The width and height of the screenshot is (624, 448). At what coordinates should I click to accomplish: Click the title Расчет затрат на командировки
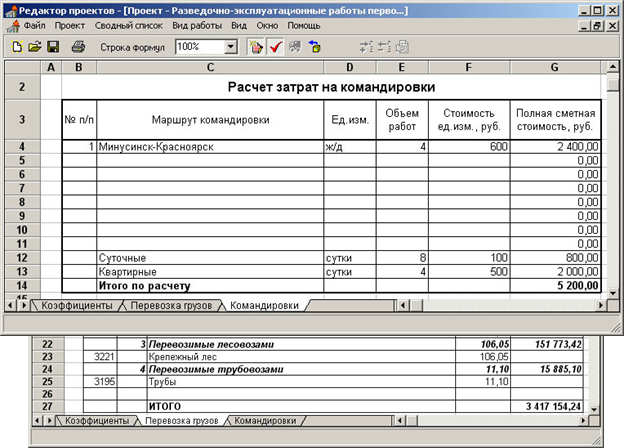(x=331, y=87)
